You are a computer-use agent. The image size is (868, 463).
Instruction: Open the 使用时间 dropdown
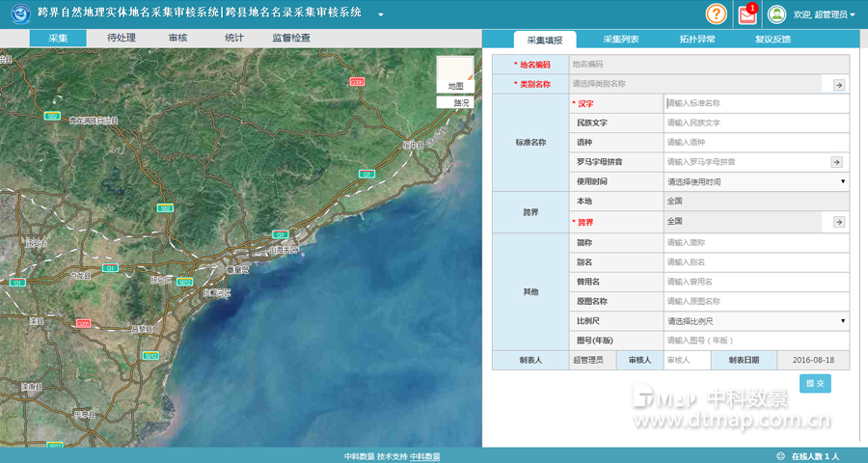coord(755,181)
